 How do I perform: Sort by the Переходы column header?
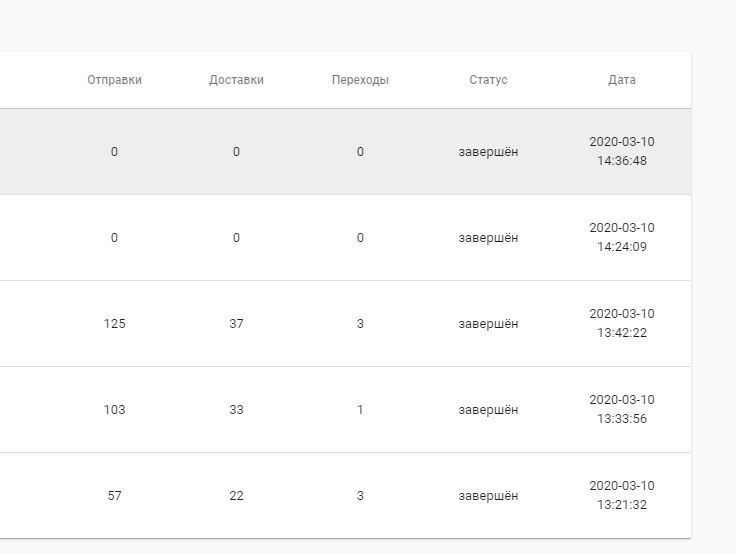[360, 80]
